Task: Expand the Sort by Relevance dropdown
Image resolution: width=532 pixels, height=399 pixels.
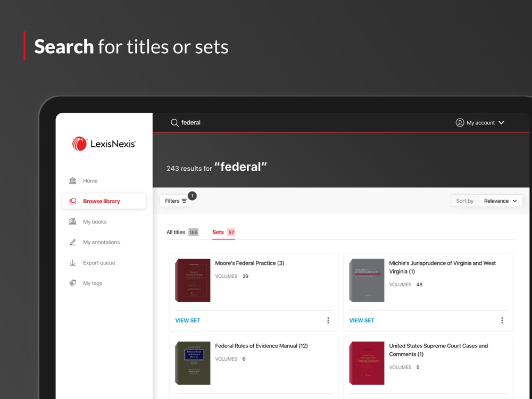Action: coord(500,201)
